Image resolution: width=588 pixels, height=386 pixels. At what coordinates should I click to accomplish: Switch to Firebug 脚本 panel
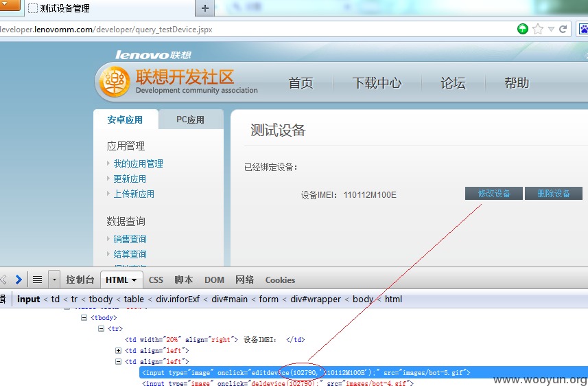tap(184, 280)
